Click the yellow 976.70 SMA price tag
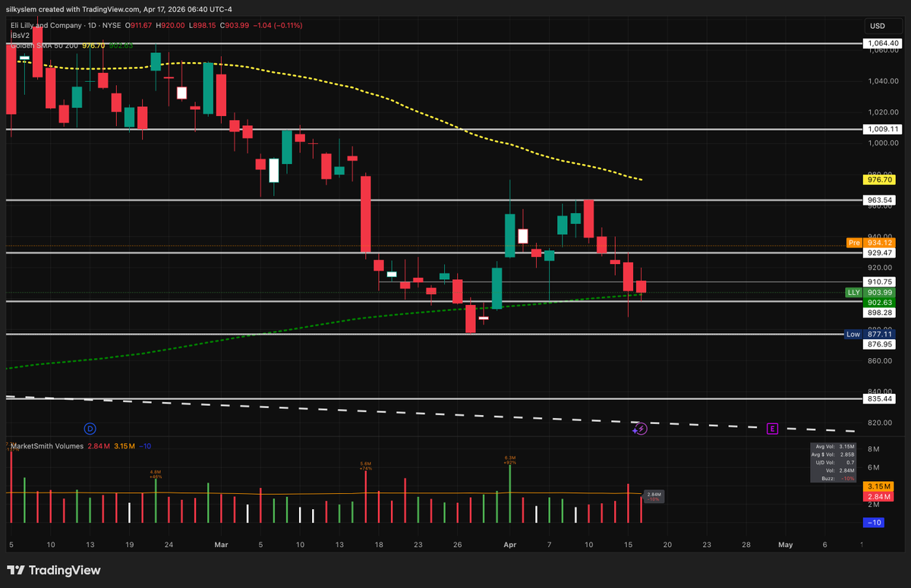Screen dimensions: 911x588 coord(880,180)
